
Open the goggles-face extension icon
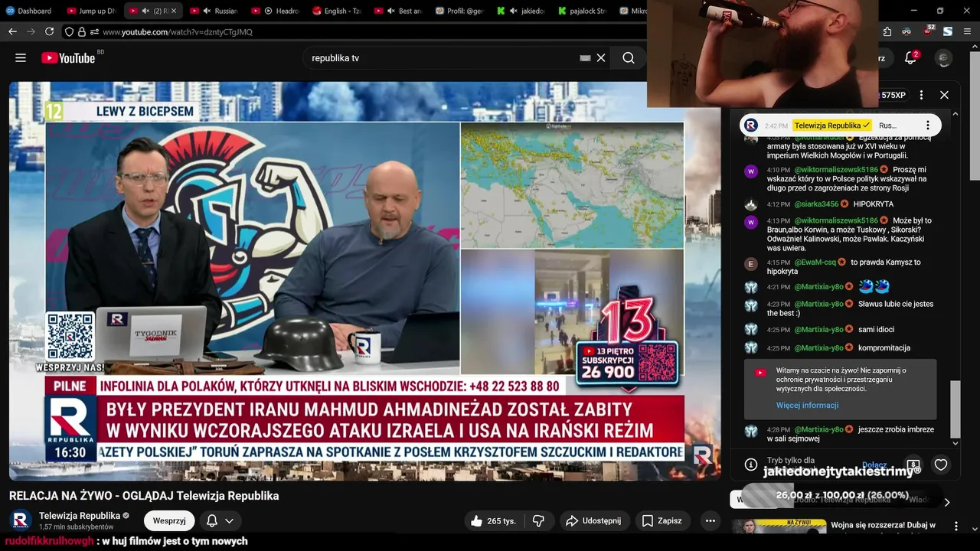point(906,31)
